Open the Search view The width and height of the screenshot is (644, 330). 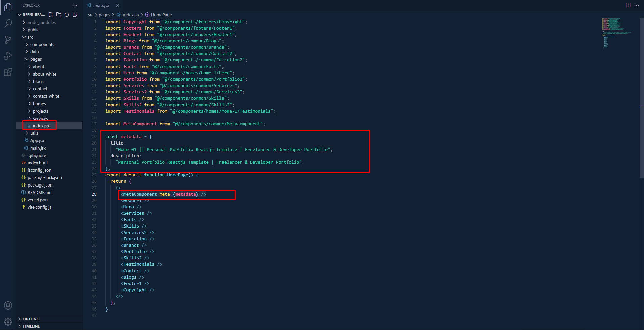pyautogui.click(x=8, y=23)
